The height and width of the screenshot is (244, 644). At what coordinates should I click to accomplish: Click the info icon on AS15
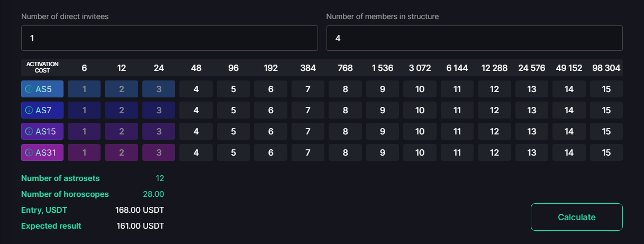tap(29, 131)
